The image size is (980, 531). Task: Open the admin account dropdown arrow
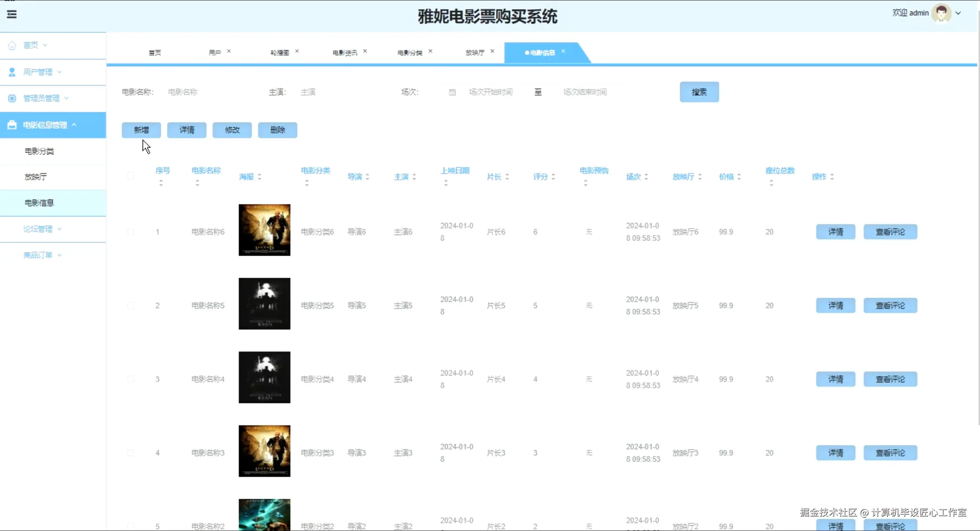958,13
